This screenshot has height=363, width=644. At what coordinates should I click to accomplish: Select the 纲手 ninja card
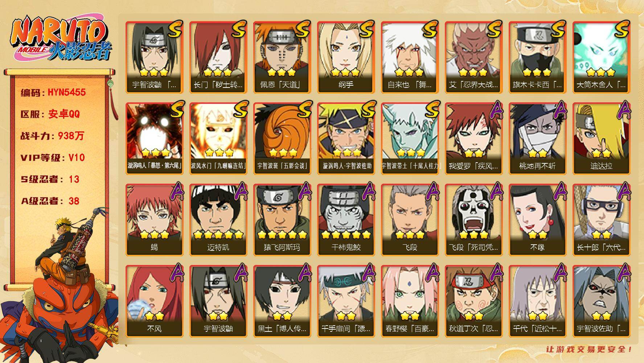346,57
